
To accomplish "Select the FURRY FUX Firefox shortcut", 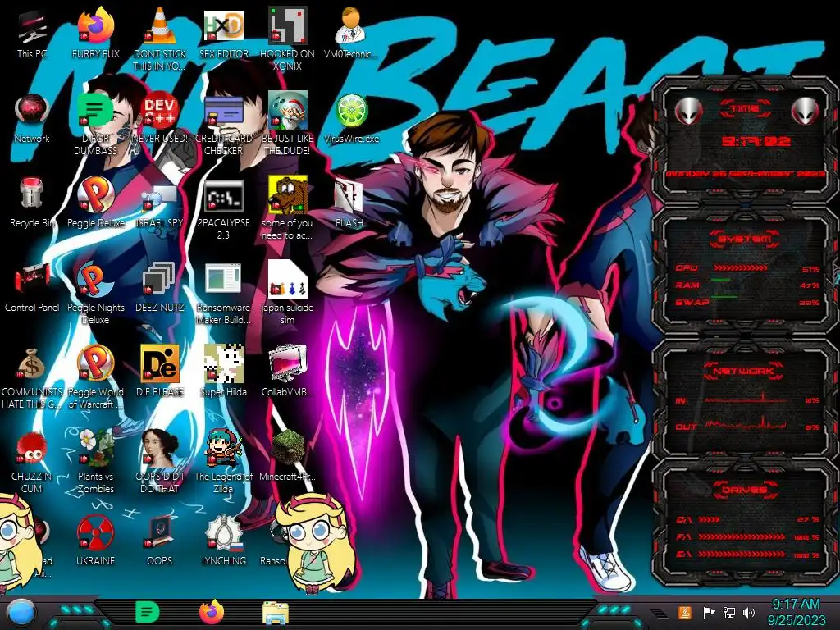I will [95, 33].
